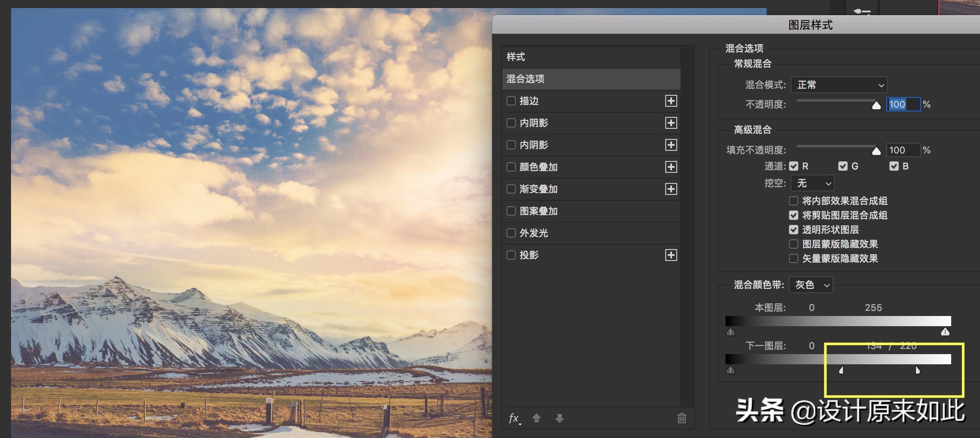Enable 矢量蒙版隐藏效果 checkbox
The height and width of the screenshot is (438, 980).
click(793, 258)
